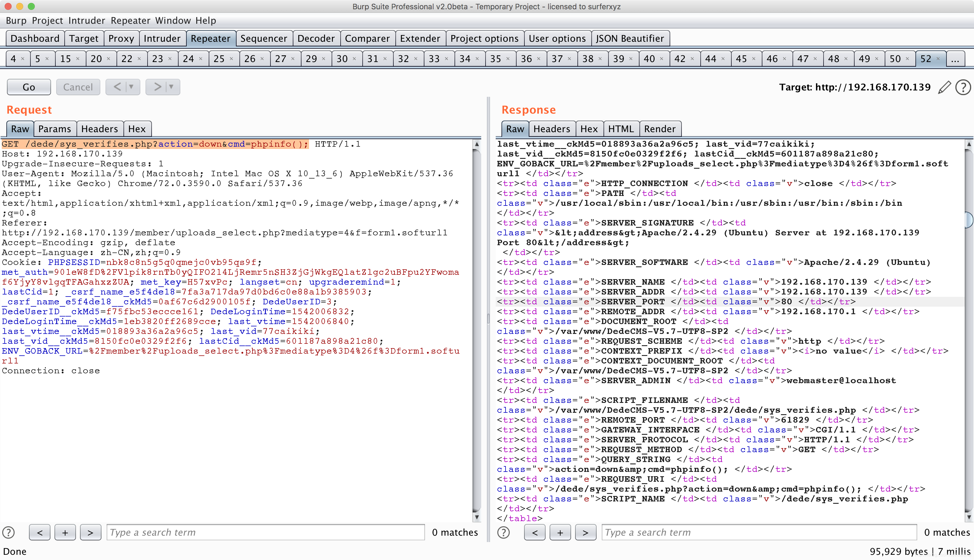Open the Intruder menu
Screen dimensions: 974x560
[x=86, y=20]
